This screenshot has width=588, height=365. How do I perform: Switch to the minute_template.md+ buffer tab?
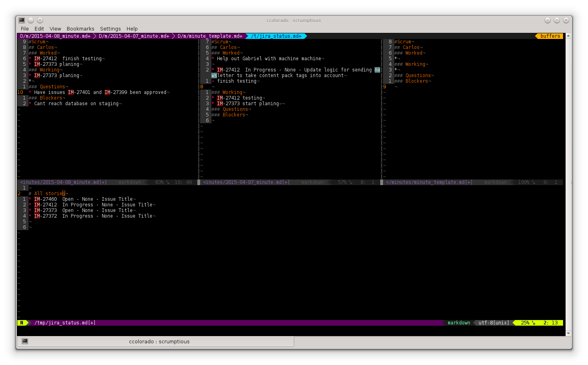click(x=210, y=36)
